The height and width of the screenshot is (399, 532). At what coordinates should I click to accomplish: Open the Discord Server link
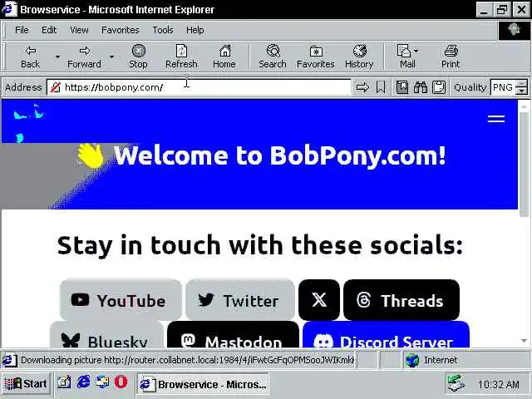tap(386, 335)
